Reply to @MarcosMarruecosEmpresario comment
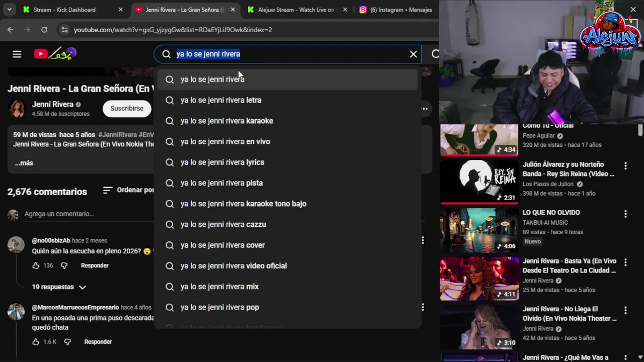This screenshot has width=644, height=362. (x=98, y=342)
